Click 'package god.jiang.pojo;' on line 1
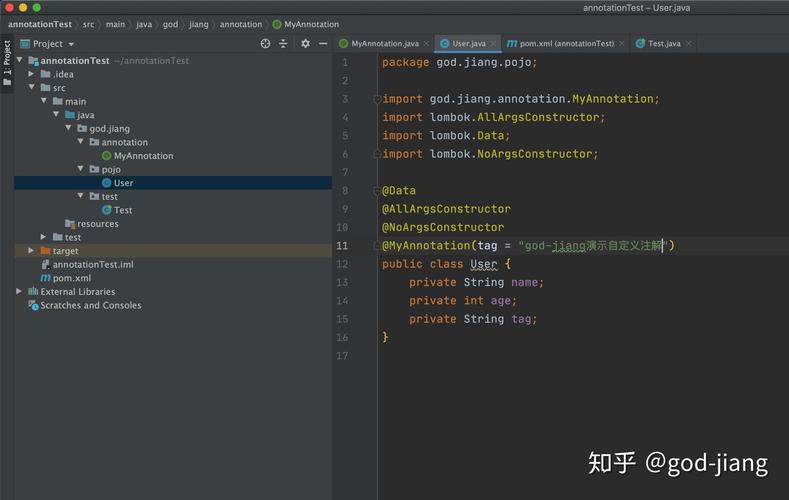Screen dimensions: 789x500 pos(459,62)
